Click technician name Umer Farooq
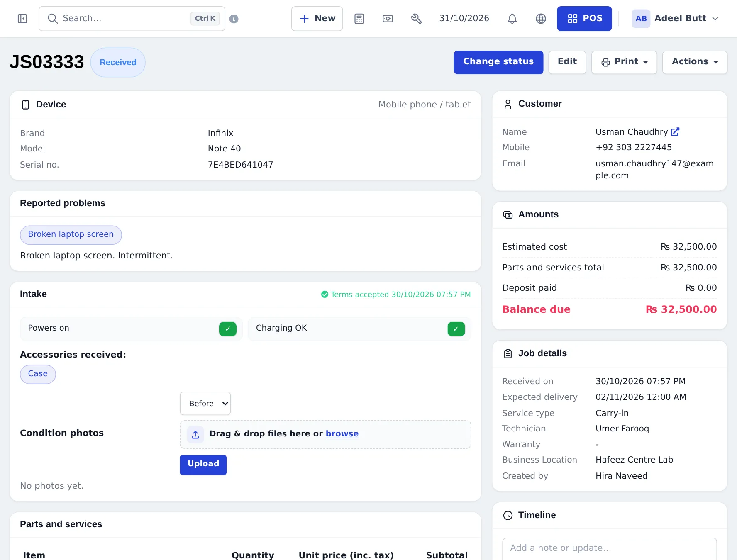This screenshot has width=737, height=560. point(622,429)
